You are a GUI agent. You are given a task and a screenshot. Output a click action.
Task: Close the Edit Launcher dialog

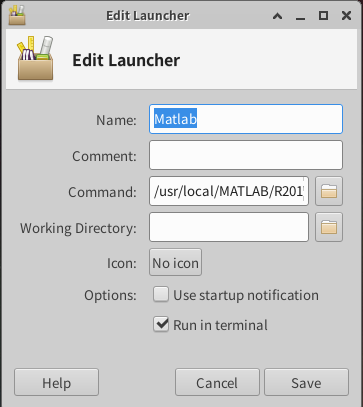tap(346, 16)
